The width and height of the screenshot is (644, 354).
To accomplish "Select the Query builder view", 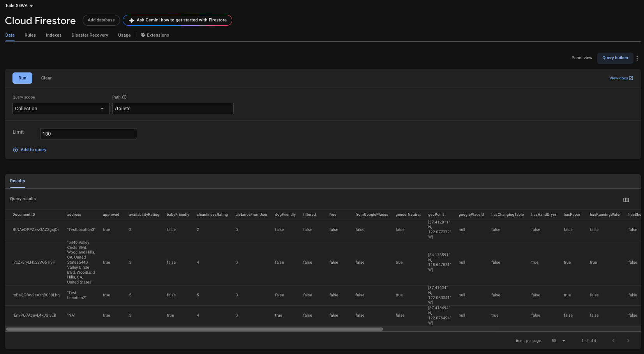I will click(x=615, y=58).
